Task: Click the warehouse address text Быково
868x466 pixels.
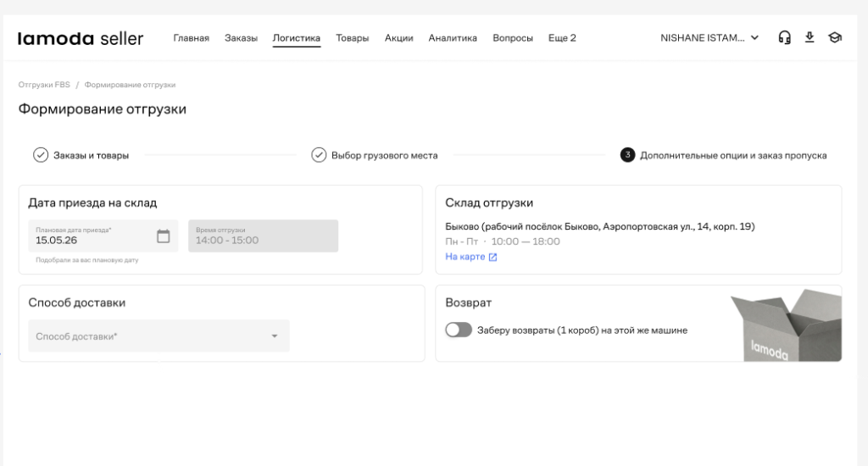Action: pos(599,226)
